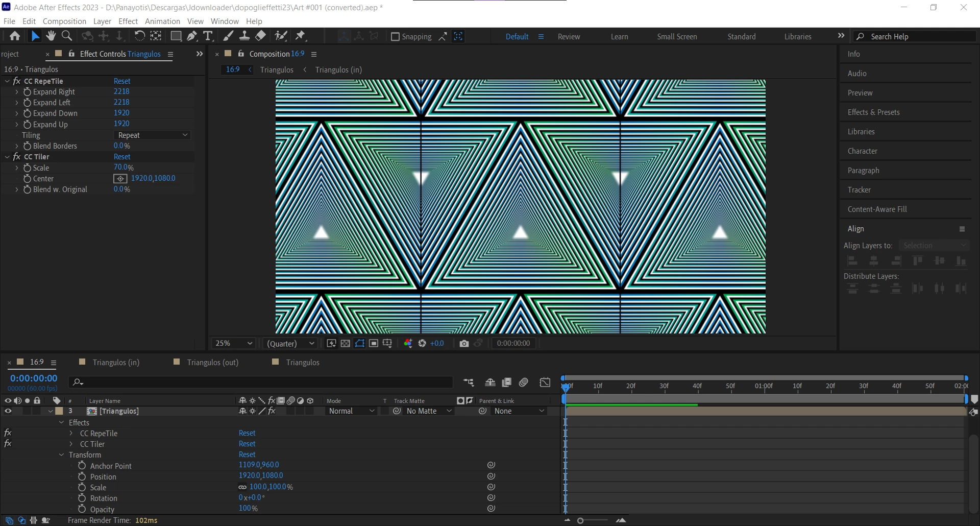Viewport: 980px width, 526px height.
Task: Collapse the Transform group in timeline
Action: [x=62, y=455]
